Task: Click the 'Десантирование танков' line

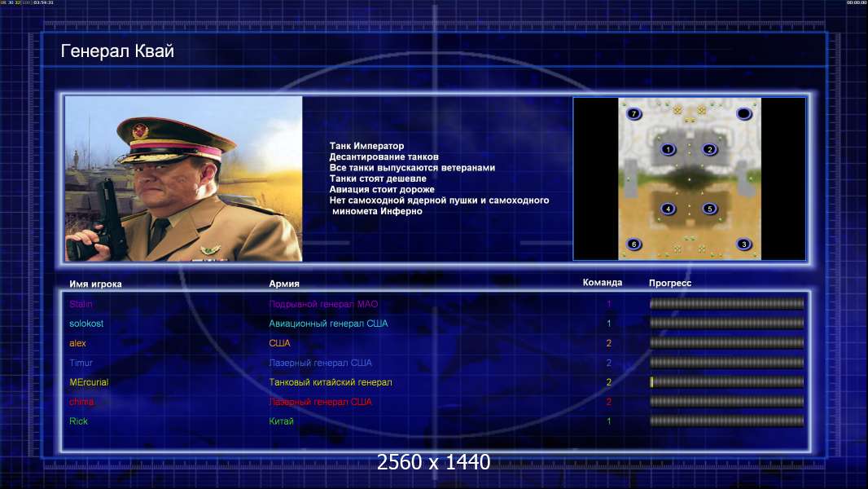Action: click(x=384, y=156)
